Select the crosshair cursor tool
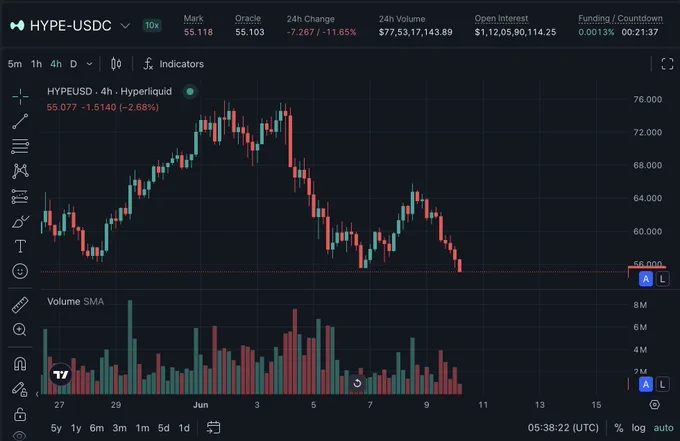The width and height of the screenshot is (680, 441). coord(20,96)
